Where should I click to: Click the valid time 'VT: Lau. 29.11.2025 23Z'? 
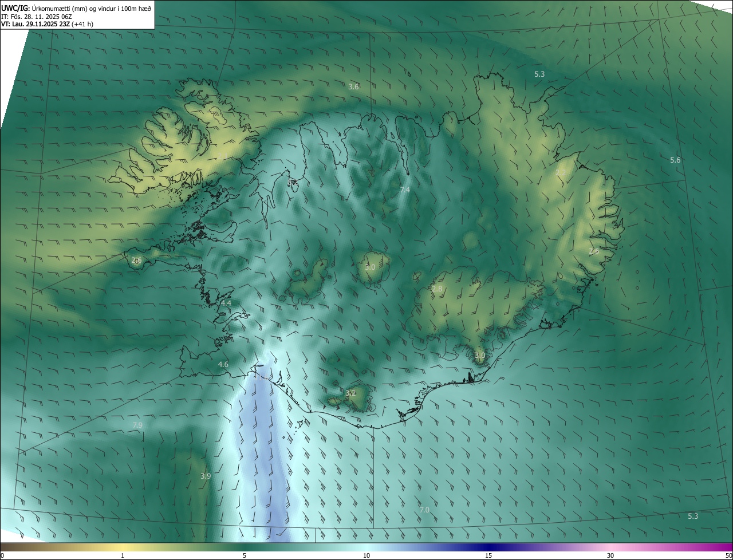[x=36, y=25]
